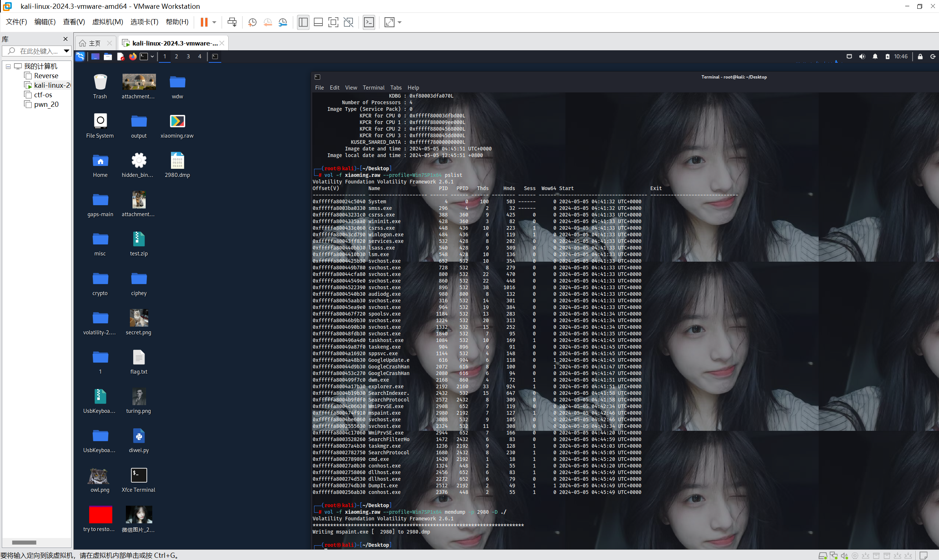Image resolution: width=939 pixels, height=560 pixels.
Task: Click the stretch guest display icon
Action: pos(389,22)
